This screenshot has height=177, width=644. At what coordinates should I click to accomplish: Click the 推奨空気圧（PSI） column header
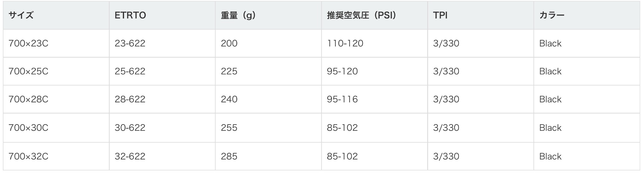tap(361, 15)
